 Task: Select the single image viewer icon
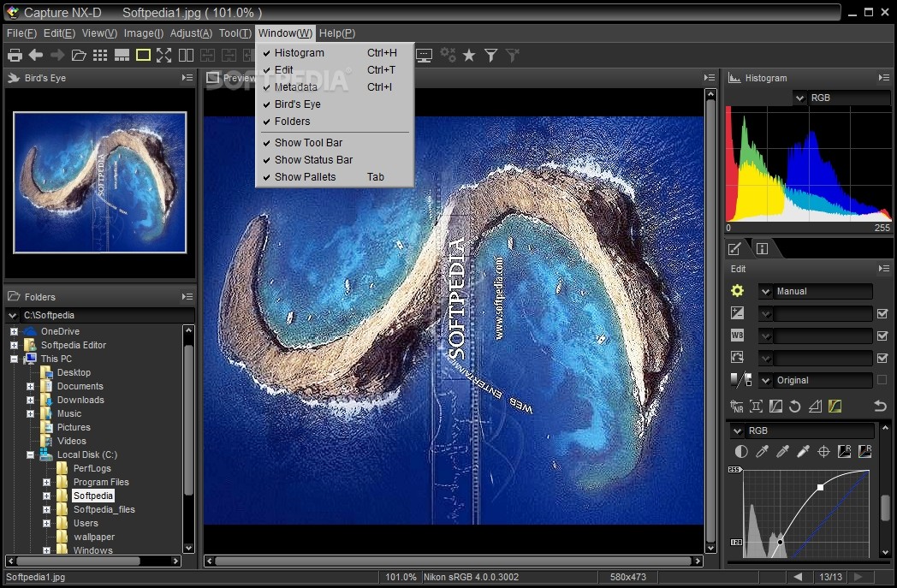[143, 55]
